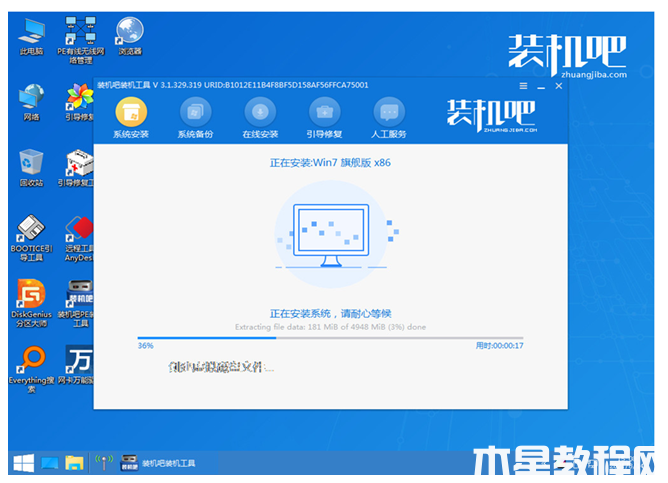Viewport: 668px width, 483px height.
Task: Open 此电脑 desktop icon
Action: click(32, 37)
